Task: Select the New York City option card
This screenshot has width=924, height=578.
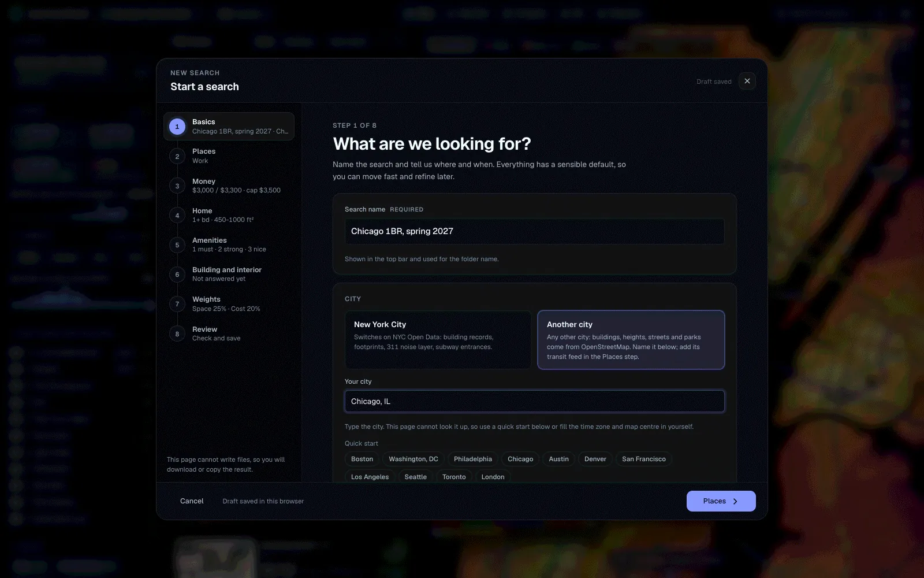Action: click(x=438, y=340)
